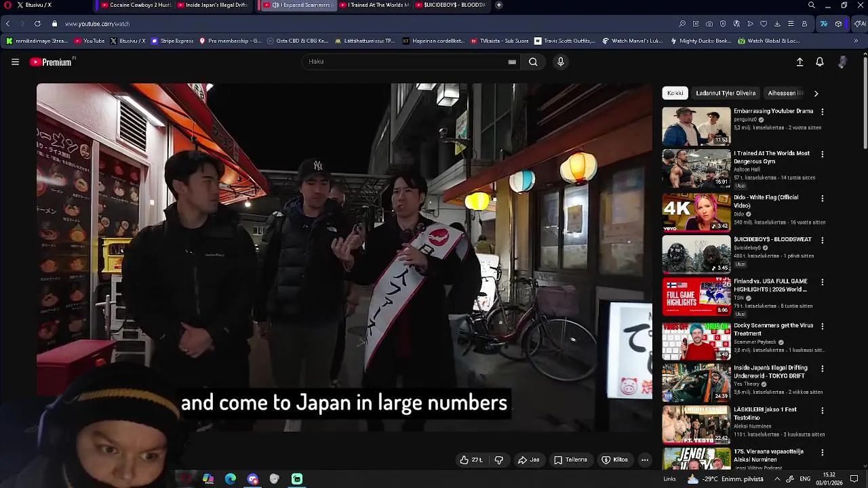Viewport: 868px width, 488px height.
Task: Reload the page with the refresh icon
Action: click(37, 24)
